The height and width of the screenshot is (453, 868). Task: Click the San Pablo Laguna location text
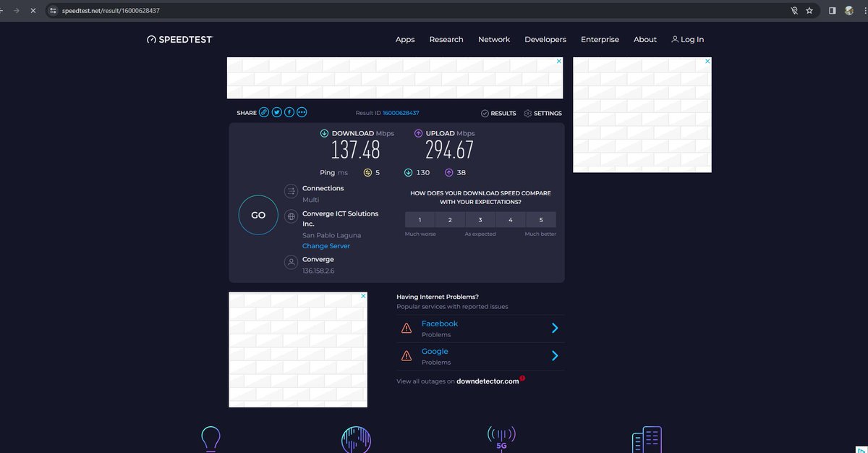point(331,235)
